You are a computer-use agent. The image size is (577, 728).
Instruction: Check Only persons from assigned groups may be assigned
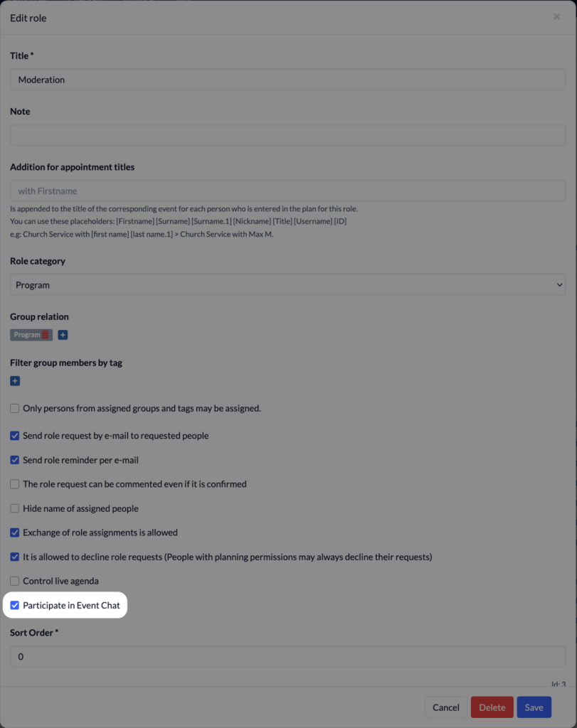pyautogui.click(x=14, y=409)
